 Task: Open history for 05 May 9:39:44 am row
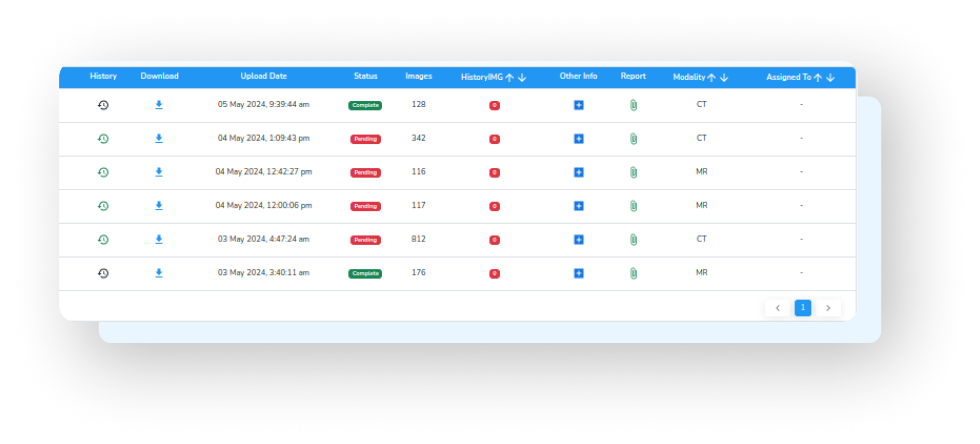[103, 105]
